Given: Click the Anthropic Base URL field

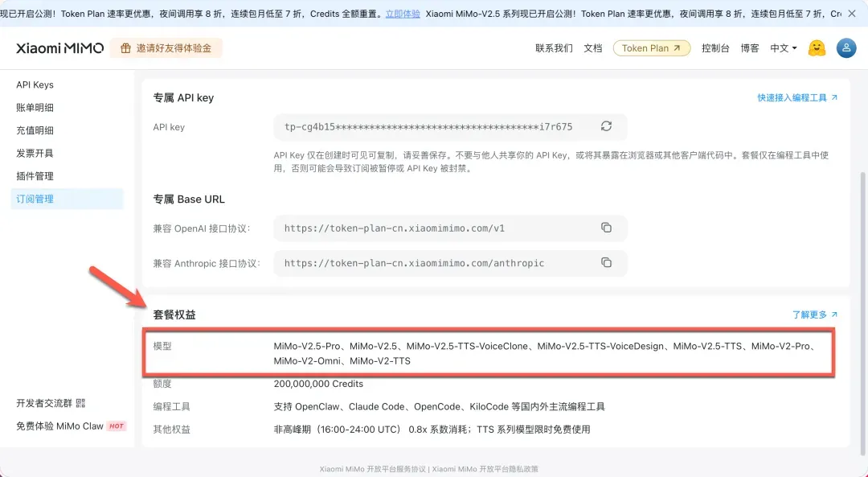Looking at the screenshot, I should 450,263.
